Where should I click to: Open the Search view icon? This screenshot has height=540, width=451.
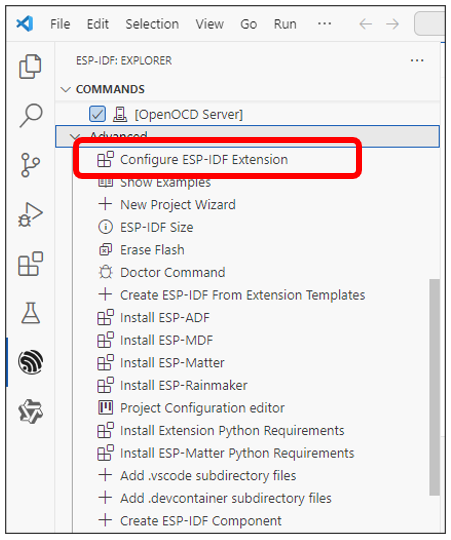31,115
